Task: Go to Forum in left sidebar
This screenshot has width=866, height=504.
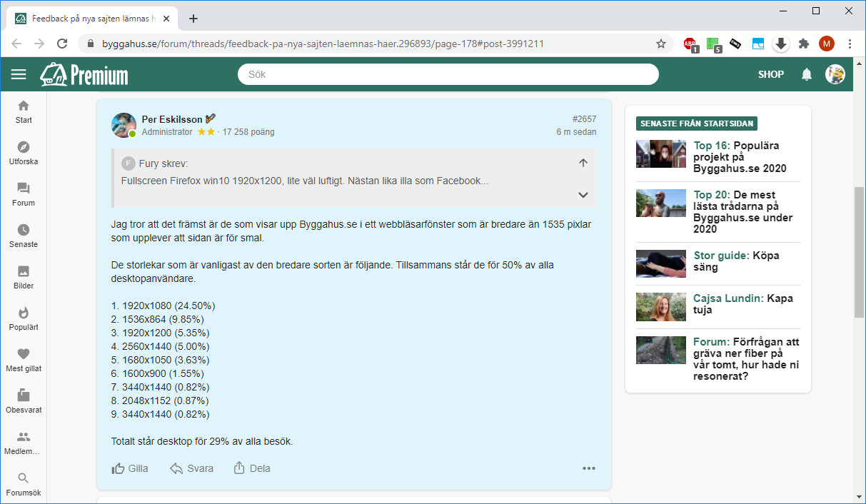Action: pyautogui.click(x=24, y=193)
